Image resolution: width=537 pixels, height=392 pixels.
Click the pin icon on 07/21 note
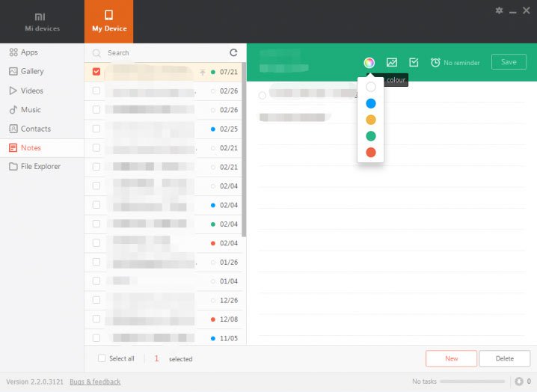tap(203, 72)
